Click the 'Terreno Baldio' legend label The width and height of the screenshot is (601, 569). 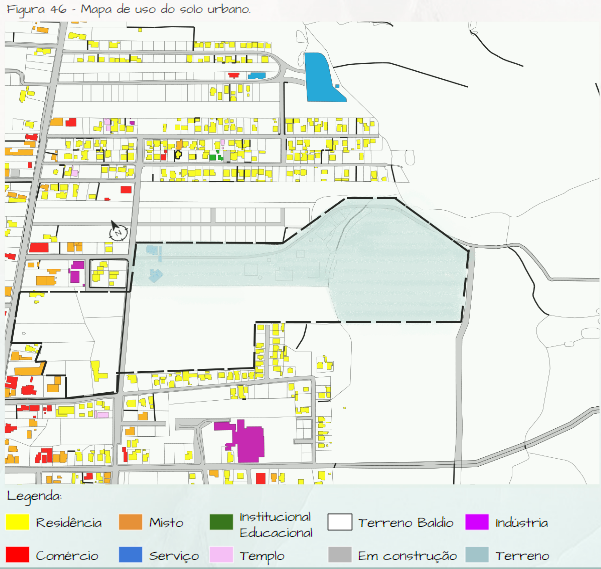pyautogui.click(x=406, y=523)
